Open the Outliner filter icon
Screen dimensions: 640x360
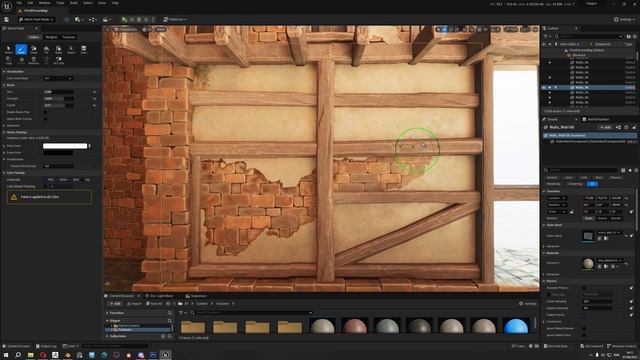(x=546, y=36)
